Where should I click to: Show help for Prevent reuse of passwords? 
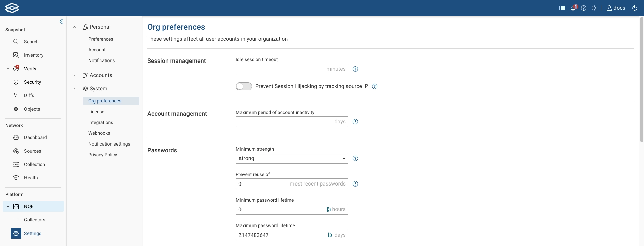[355, 184]
